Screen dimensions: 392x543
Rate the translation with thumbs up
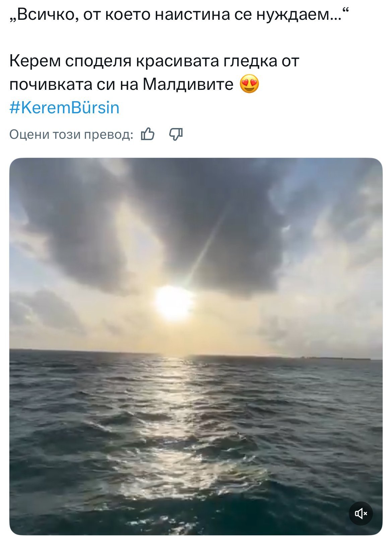click(x=148, y=134)
